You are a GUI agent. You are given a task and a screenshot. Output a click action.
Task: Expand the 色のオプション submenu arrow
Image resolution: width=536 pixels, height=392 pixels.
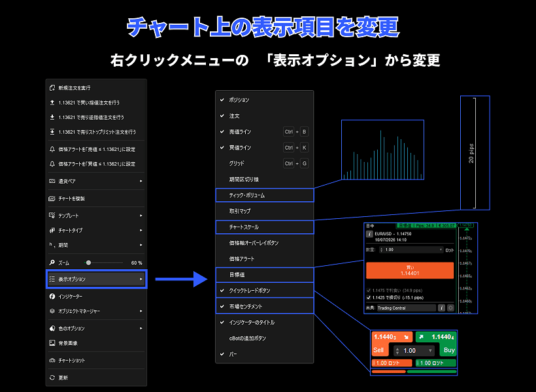[141, 329]
